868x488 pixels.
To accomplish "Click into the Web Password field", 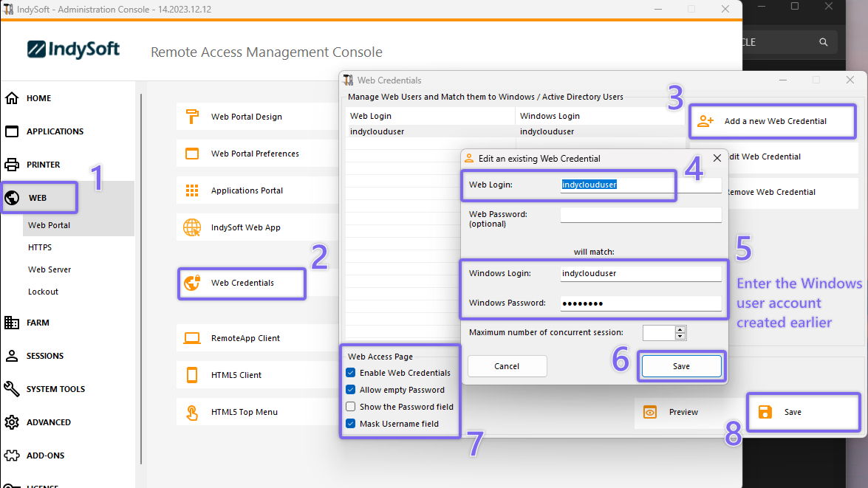I will click(x=640, y=215).
